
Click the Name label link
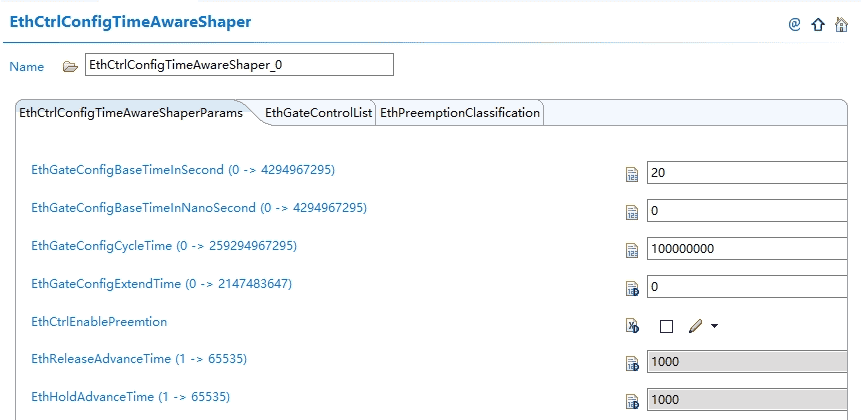click(26, 67)
